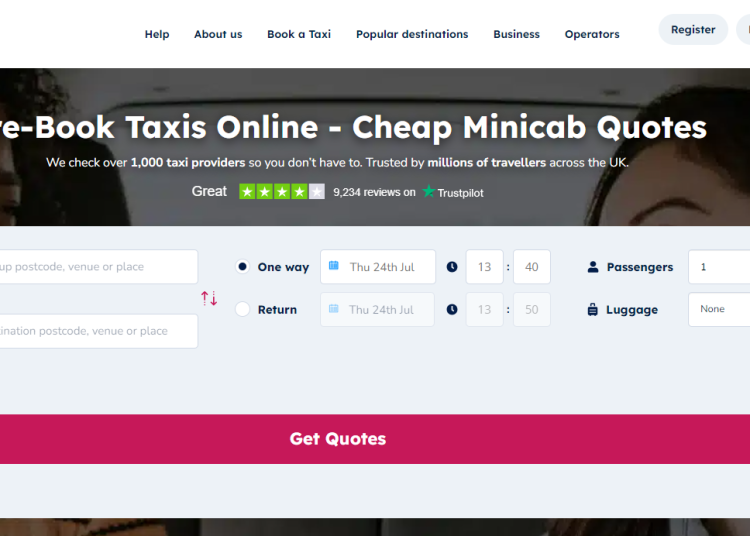
Task: Click the Get Quotes button
Action: pos(375,439)
